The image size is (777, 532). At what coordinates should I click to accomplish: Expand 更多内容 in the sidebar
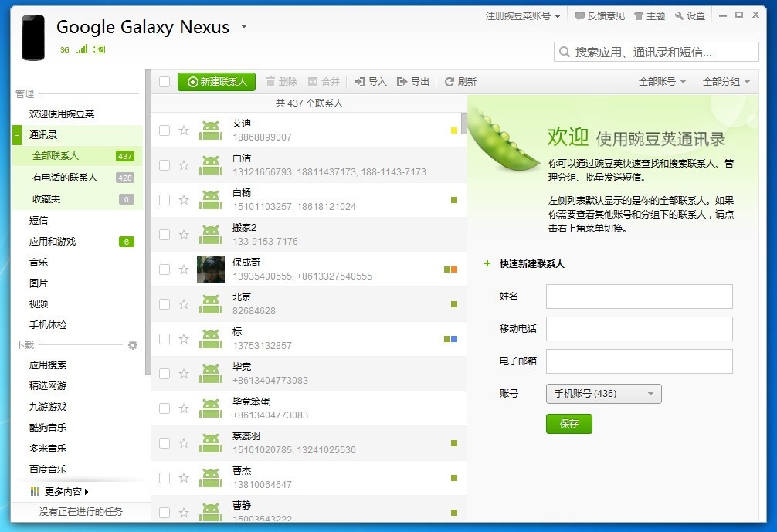pos(60,491)
